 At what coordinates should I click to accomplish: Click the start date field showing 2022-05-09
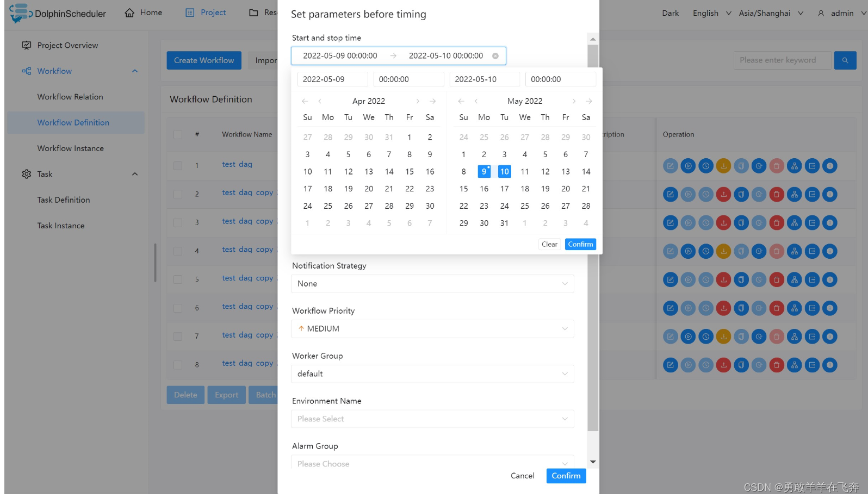tap(332, 79)
